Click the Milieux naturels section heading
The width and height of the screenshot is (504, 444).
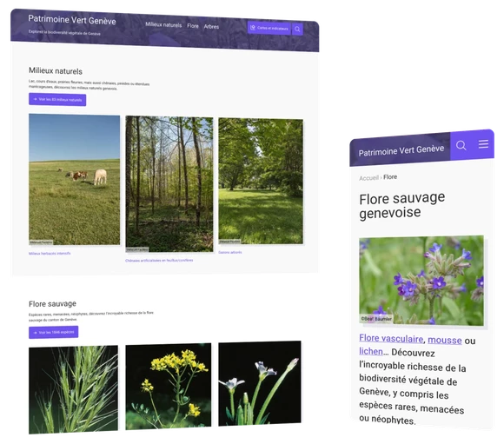pyautogui.click(x=56, y=70)
